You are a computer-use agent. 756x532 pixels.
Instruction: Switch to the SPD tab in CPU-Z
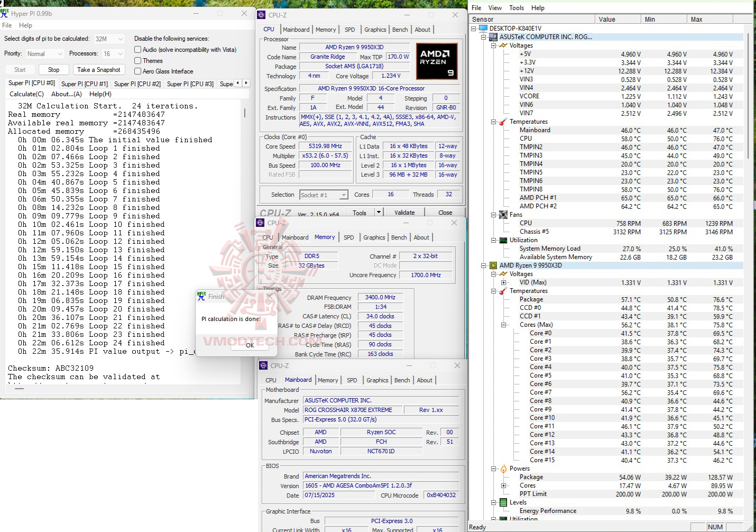click(x=349, y=29)
